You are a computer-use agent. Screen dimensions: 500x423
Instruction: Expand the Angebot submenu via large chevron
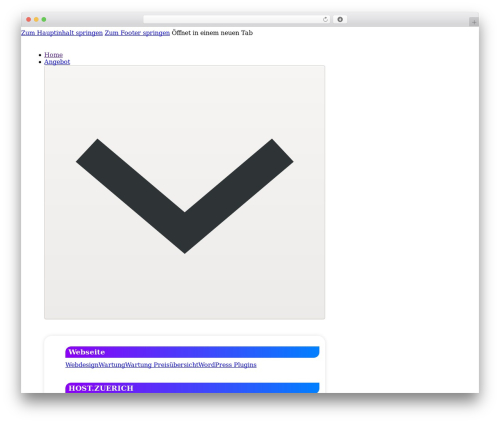pyautogui.click(x=185, y=192)
